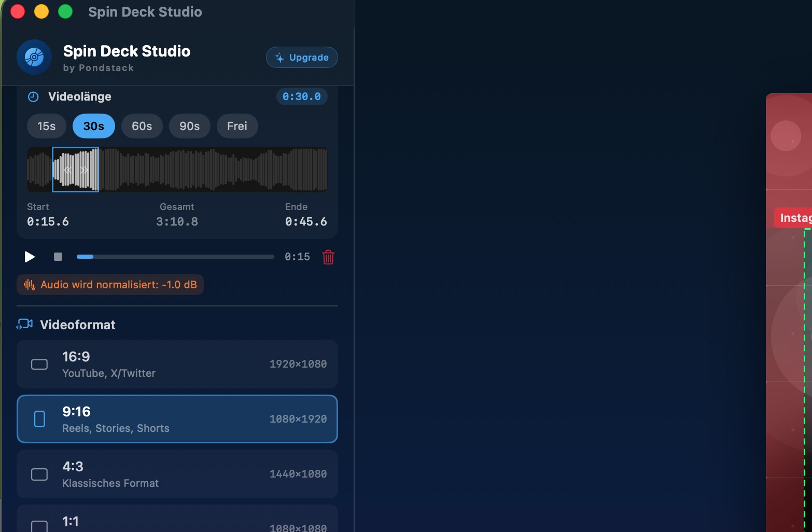The height and width of the screenshot is (532, 812).
Task: Click the Ende time value 0:45.6
Action: 306,222
